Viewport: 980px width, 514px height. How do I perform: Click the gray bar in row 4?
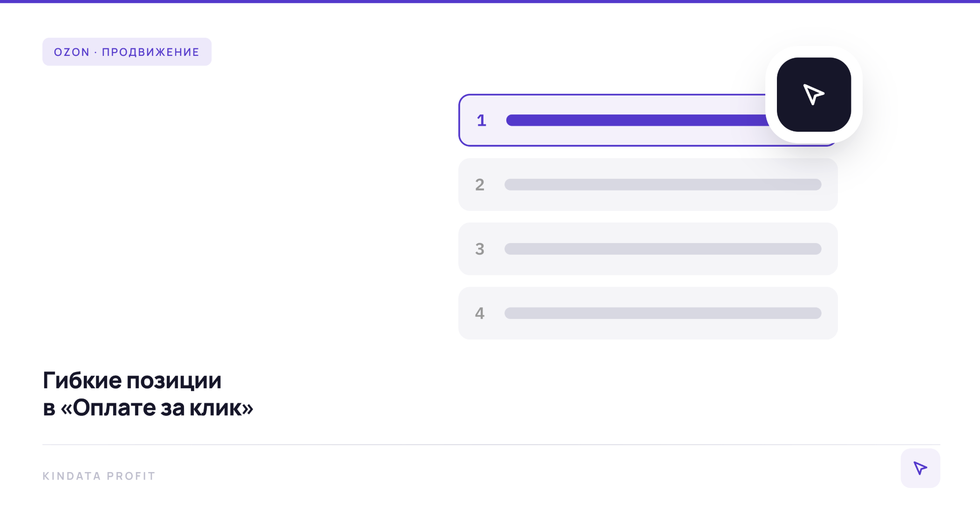point(663,313)
